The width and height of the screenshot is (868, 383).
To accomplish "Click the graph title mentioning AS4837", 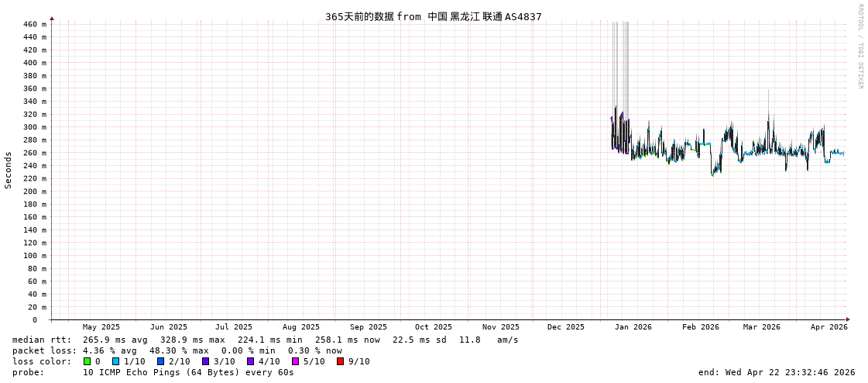I will pyautogui.click(x=433, y=16).
